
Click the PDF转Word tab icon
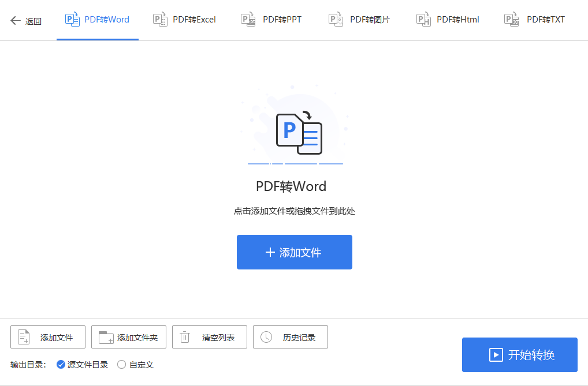tap(72, 19)
